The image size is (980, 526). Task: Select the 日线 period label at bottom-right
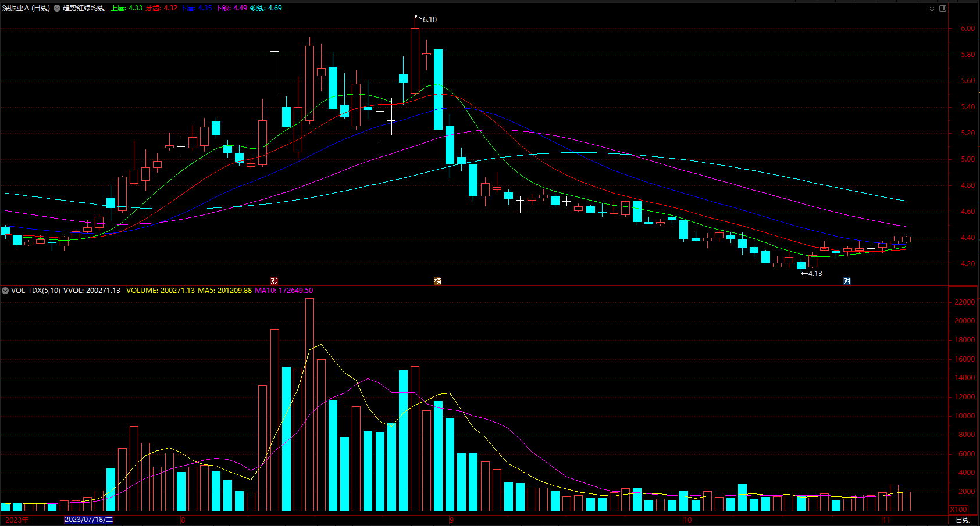963,520
